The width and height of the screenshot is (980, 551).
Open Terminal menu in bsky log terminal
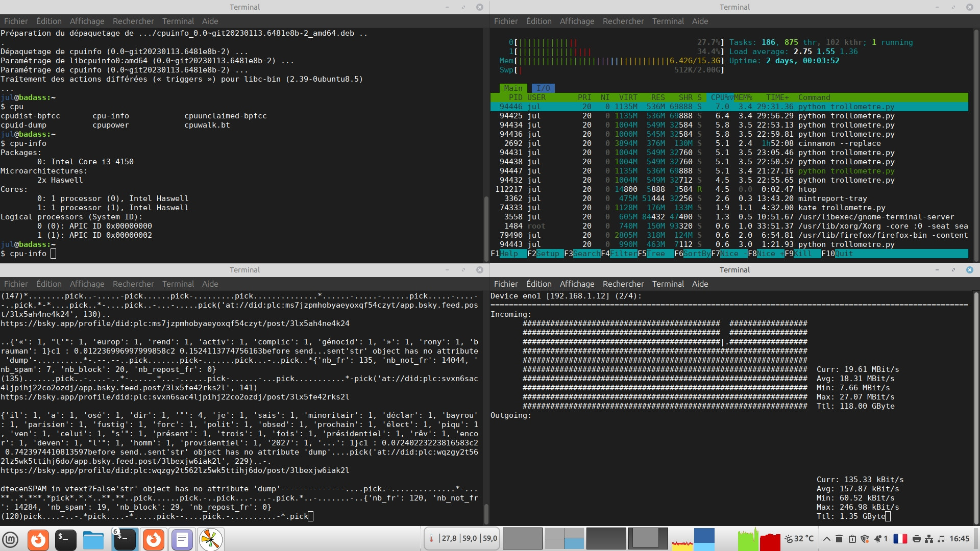click(x=178, y=284)
